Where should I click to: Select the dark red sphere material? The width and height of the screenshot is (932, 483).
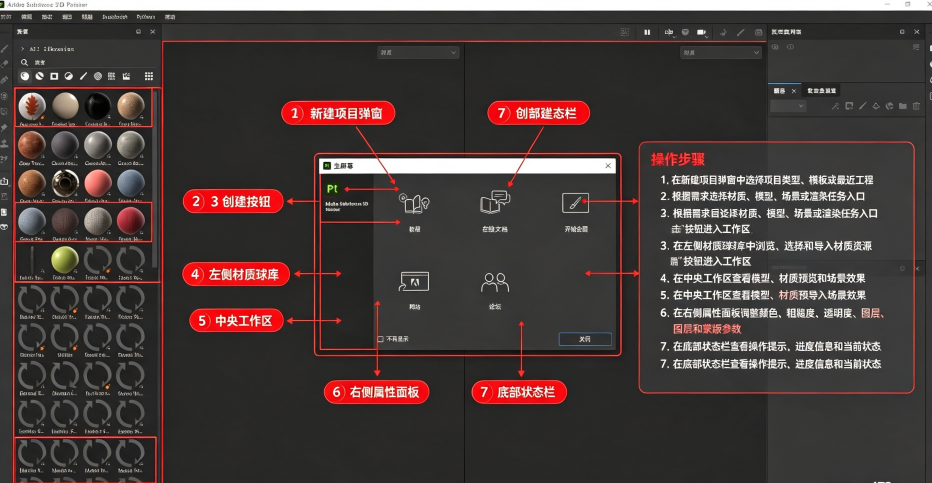pyautogui.click(x=130, y=222)
